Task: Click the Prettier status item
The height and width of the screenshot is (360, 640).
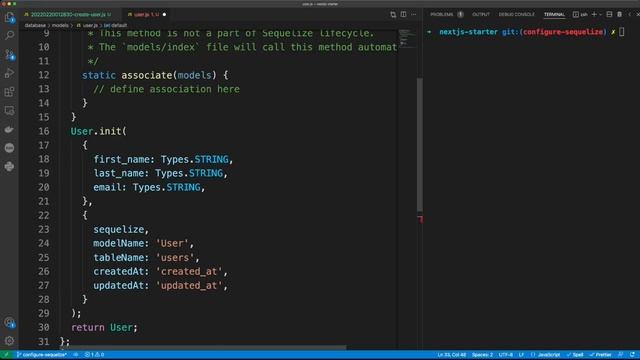Action: pos(600,355)
